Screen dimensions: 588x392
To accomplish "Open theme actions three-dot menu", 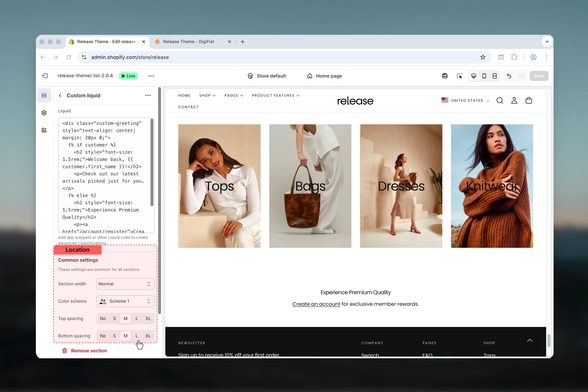I will coord(151,76).
